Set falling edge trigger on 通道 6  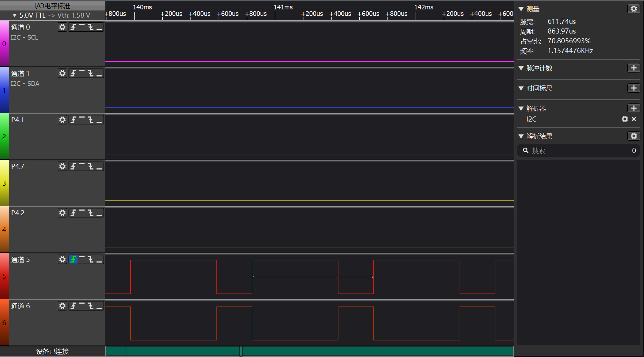click(x=91, y=306)
